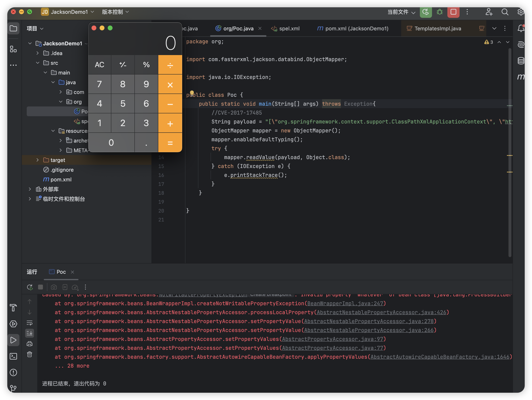The width and height of the screenshot is (532, 400).
Task: Close the Poc run tab
Action: pyautogui.click(x=72, y=272)
